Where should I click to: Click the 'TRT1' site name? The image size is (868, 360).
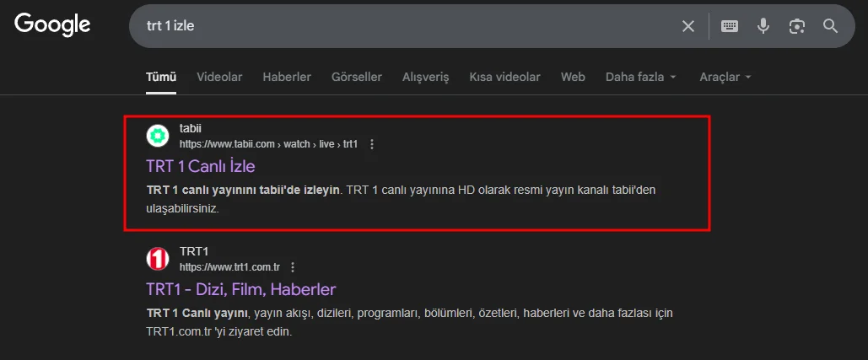[194, 251]
